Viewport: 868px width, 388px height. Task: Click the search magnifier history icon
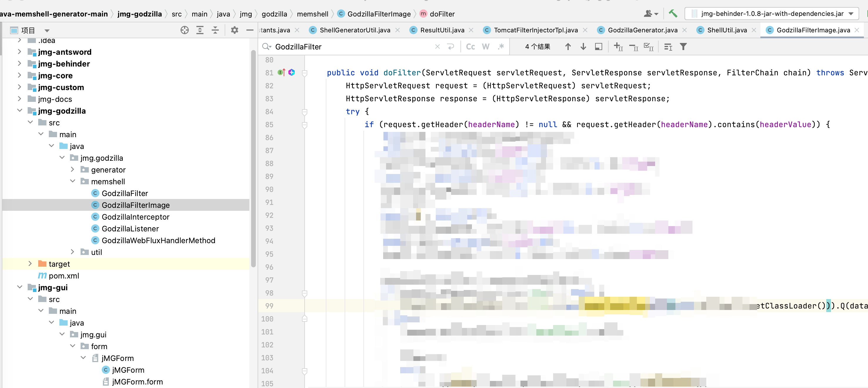[x=267, y=47]
